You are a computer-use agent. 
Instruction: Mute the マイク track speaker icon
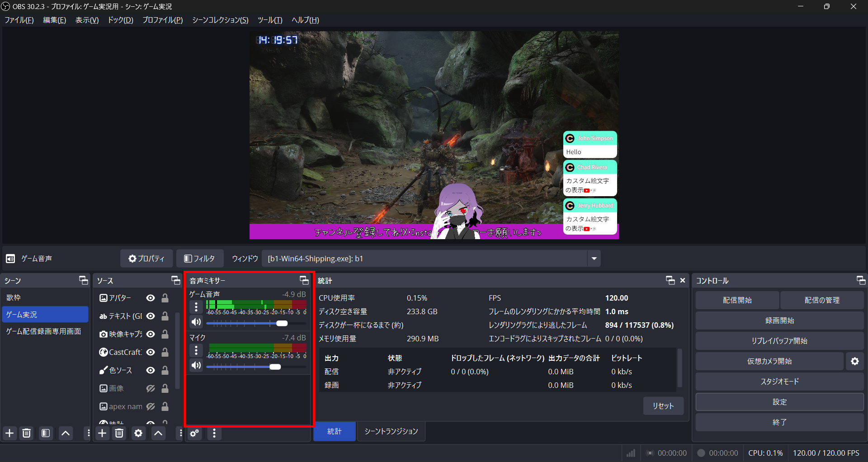(x=196, y=365)
